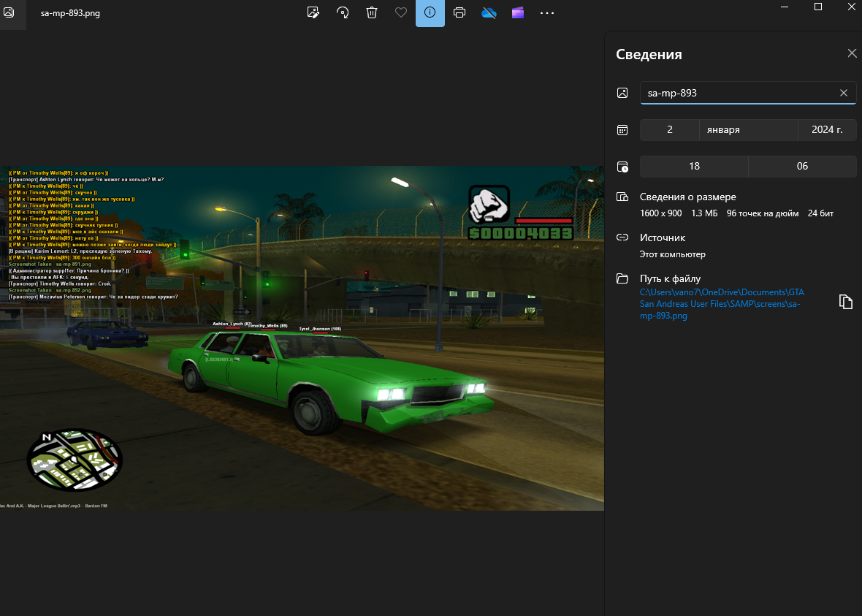Open the file path link to SAMP screens
This screenshot has width=862, height=616.
(x=721, y=304)
